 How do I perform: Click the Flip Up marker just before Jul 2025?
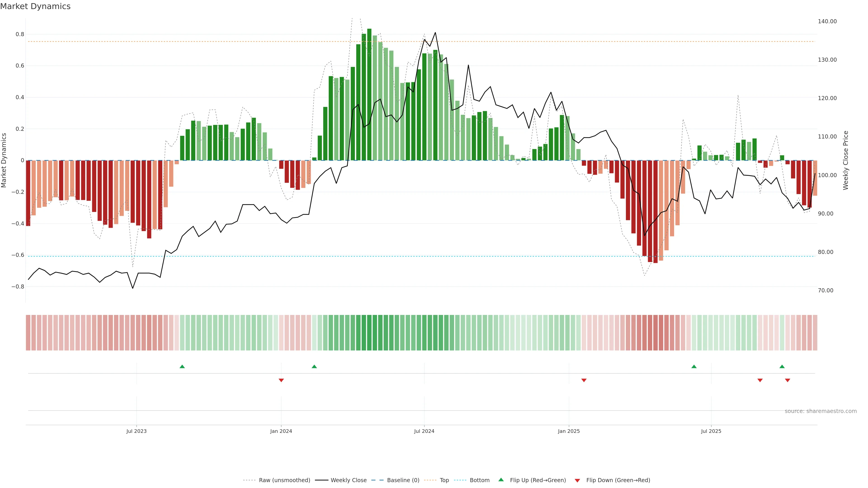coord(694,366)
